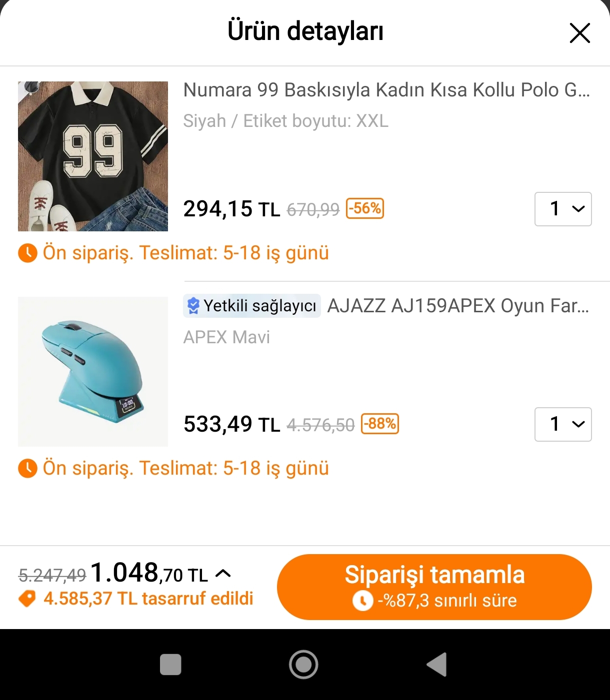Tap the AJAZZ AJ159APEX product title
Image resolution: width=610 pixels, height=700 pixels.
[457, 306]
